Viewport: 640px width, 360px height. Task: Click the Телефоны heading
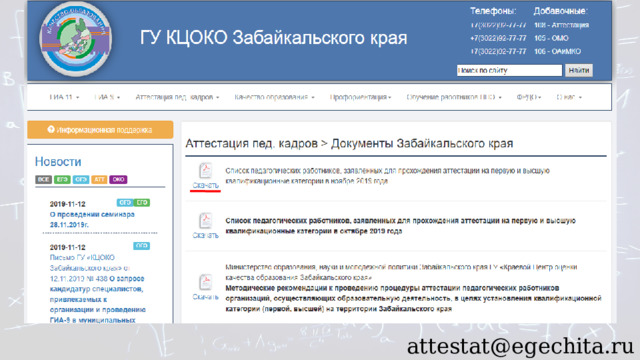pyautogui.click(x=493, y=11)
